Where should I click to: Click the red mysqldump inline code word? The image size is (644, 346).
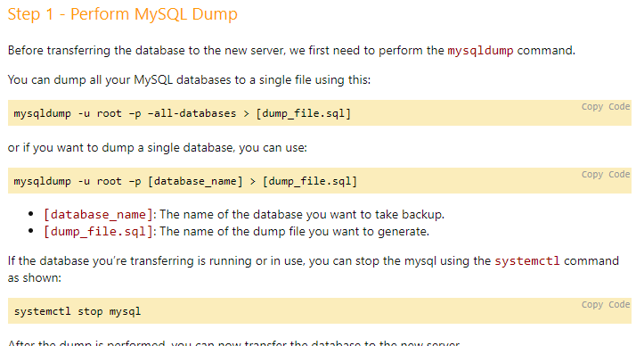(x=480, y=51)
